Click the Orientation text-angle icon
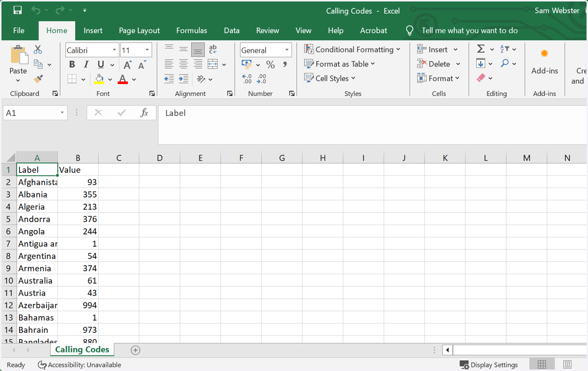 click(x=201, y=79)
